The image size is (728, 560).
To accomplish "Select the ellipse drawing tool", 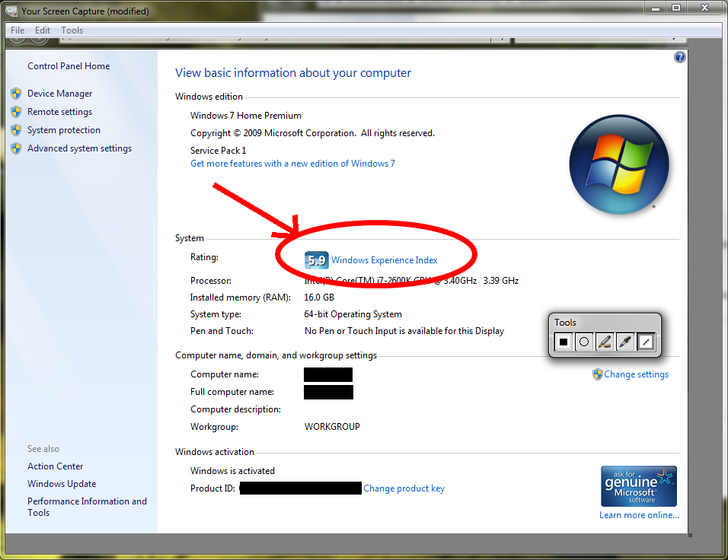I will [584, 342].
